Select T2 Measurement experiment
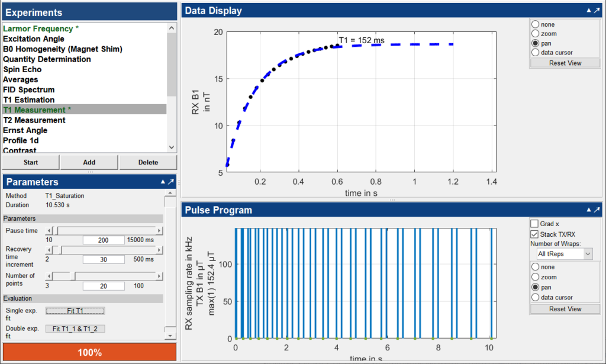The image size is (606, 364). click(34, 120)
